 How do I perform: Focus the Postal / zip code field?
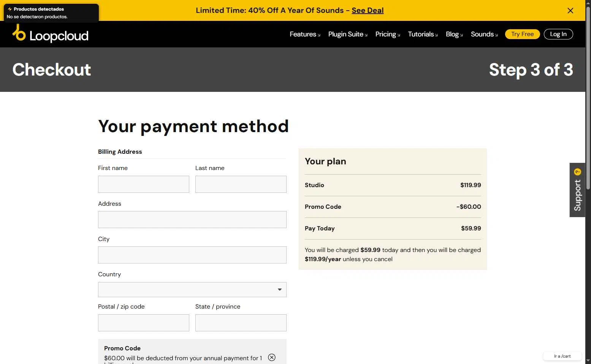[144, 323]
